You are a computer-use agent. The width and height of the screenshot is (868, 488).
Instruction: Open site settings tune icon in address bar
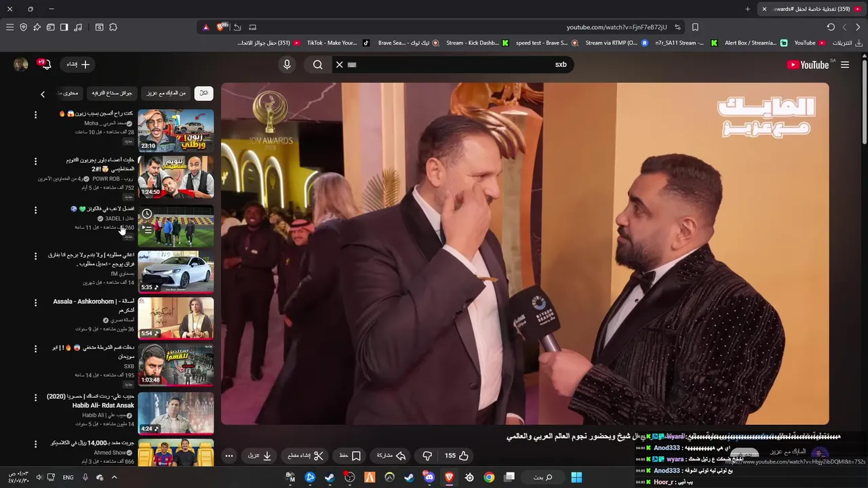677,27
